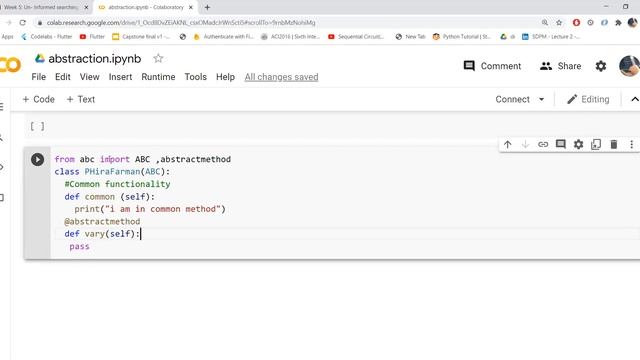Copy link to cell icon

[543, 144]
